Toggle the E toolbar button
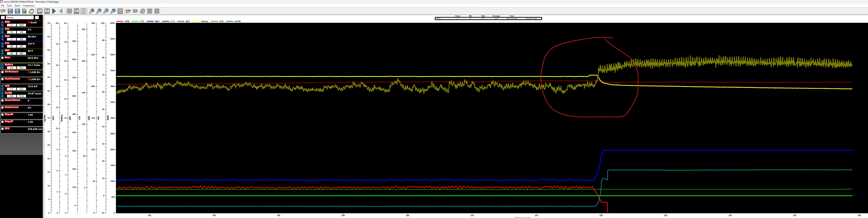The image size is (868, 218). pos(77,11)
